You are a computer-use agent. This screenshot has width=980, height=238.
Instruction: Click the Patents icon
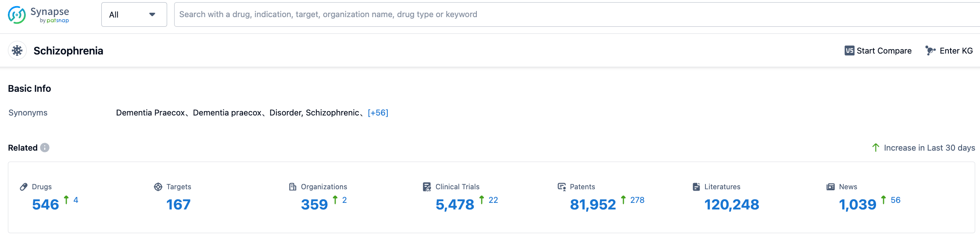562,187
